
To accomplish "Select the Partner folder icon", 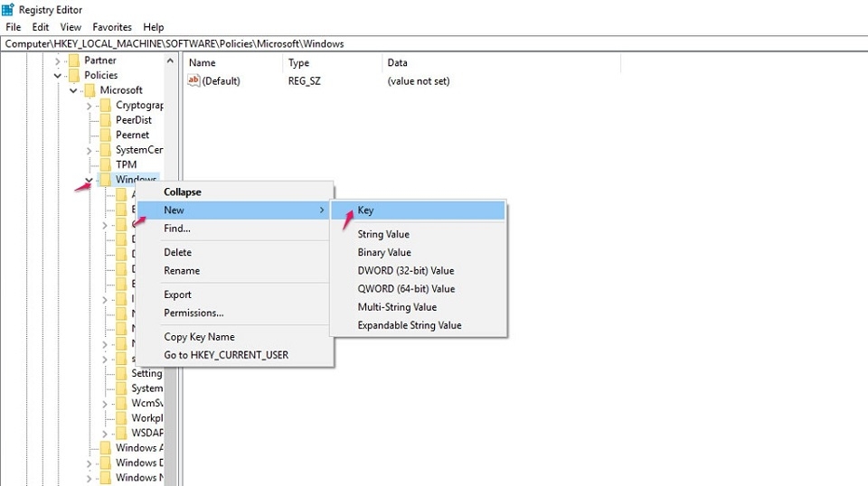I will pyautogui.click(x=73, y=61).
